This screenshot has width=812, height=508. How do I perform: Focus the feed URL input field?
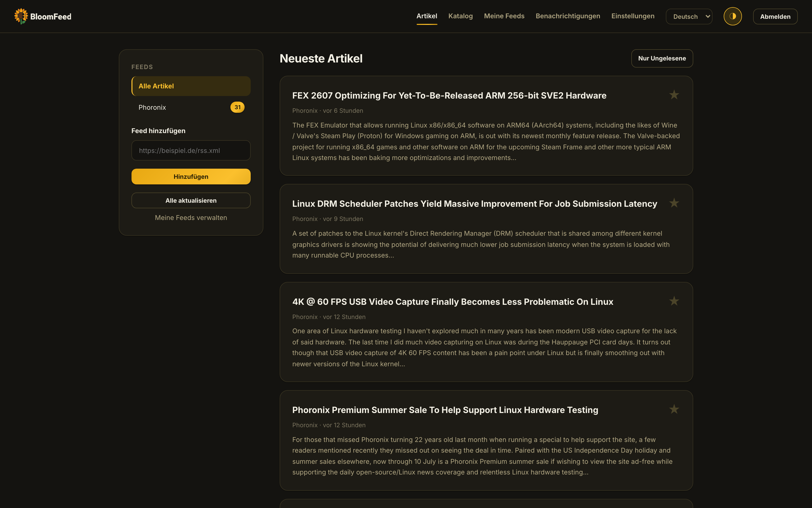pos(191,151)
